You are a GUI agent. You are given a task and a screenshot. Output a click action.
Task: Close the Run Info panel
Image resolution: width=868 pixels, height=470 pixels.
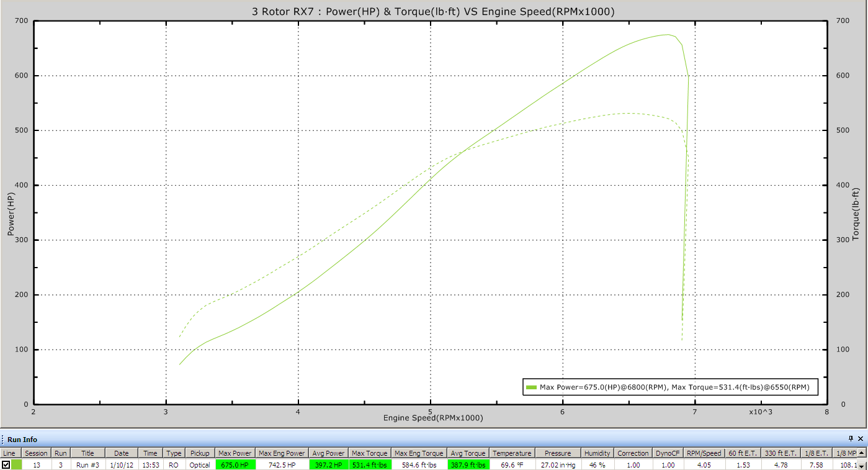pyautogui.click(x=861, y=439)
